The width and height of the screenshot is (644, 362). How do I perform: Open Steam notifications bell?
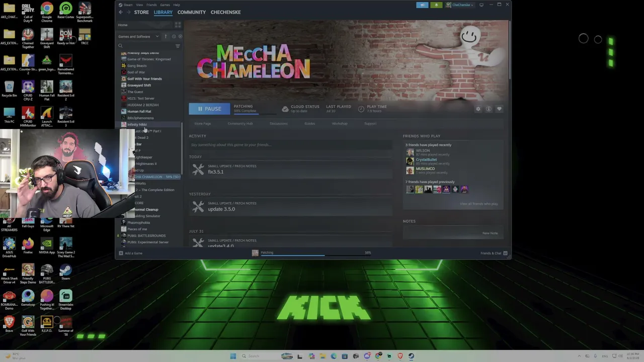click(x=436, y=5)
